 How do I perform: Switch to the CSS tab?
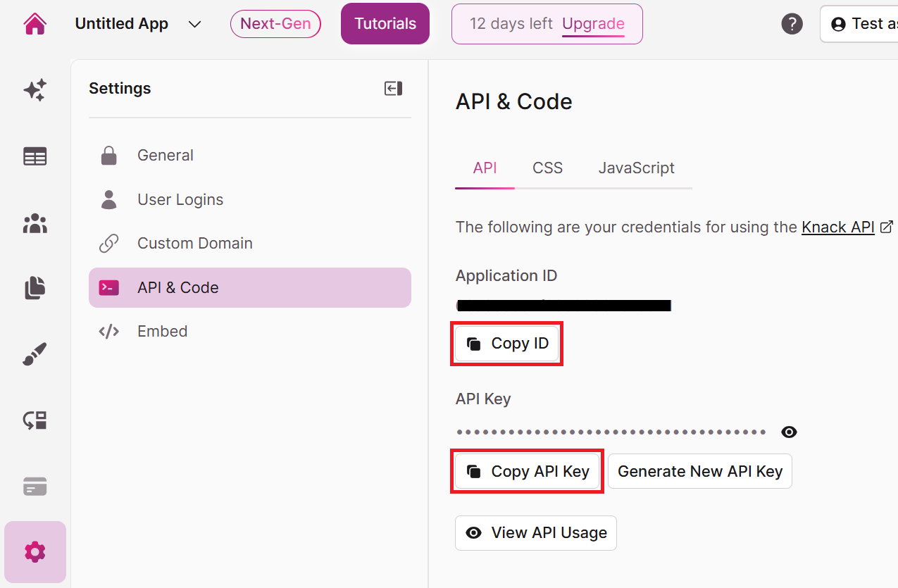(547, 168)
